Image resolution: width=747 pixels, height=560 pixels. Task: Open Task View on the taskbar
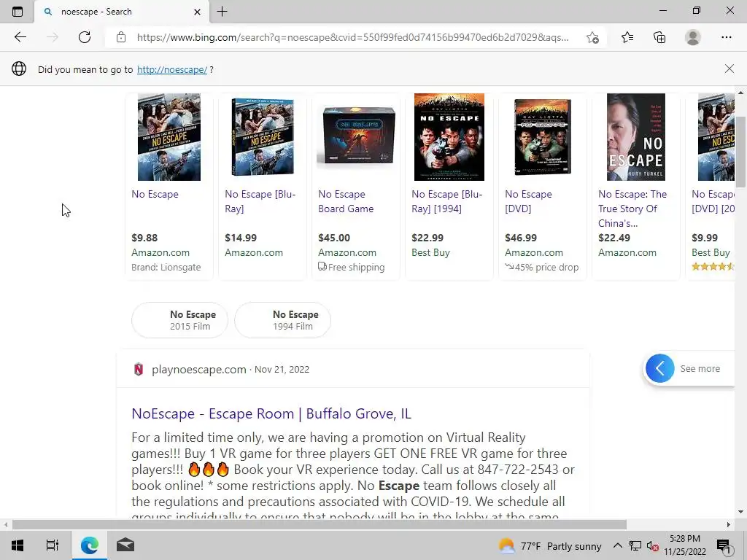[52, 545]
